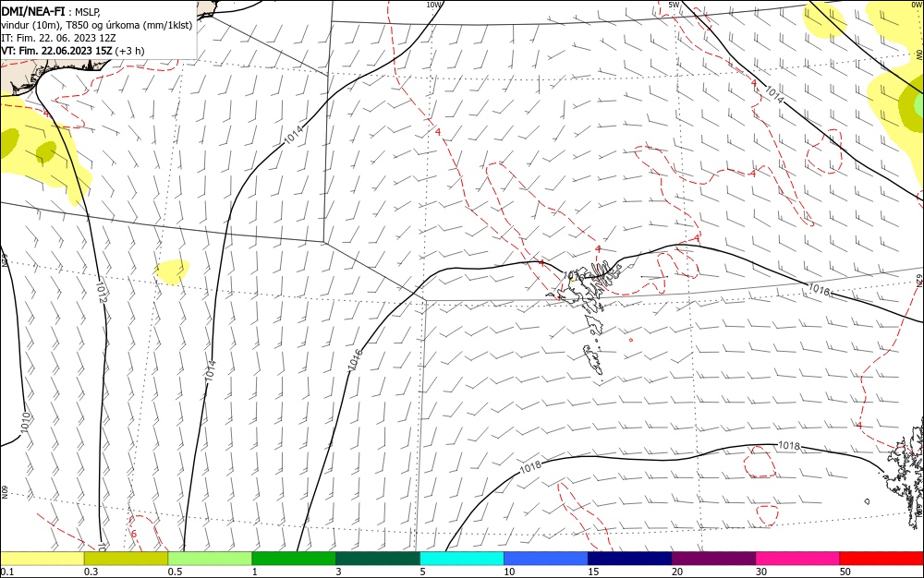Click the red '6' isotherm label
This screenshot has height=578, width=924.
pos(134,534)
